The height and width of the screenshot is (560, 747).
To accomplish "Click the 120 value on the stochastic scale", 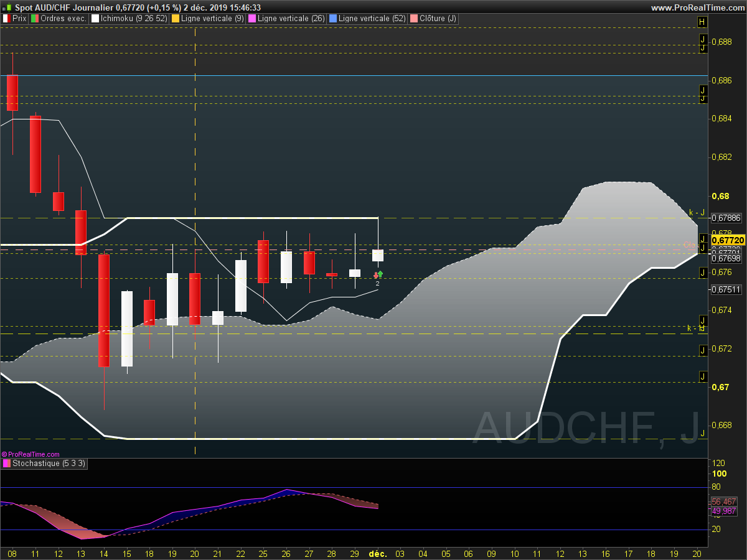I will 718,463.
